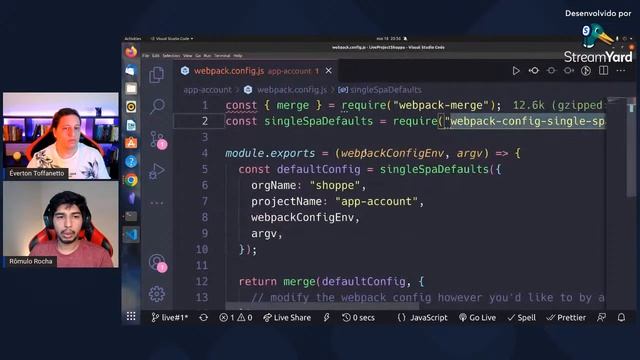
Task: Click webpack.config.js in the breadcrumb
Action: click(x=292, y=90)
